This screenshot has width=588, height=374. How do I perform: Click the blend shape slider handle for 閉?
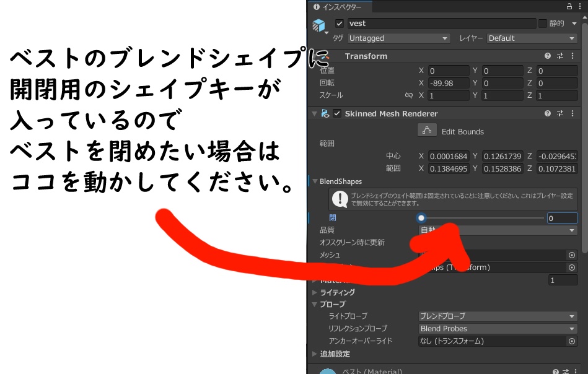[421, 218]
